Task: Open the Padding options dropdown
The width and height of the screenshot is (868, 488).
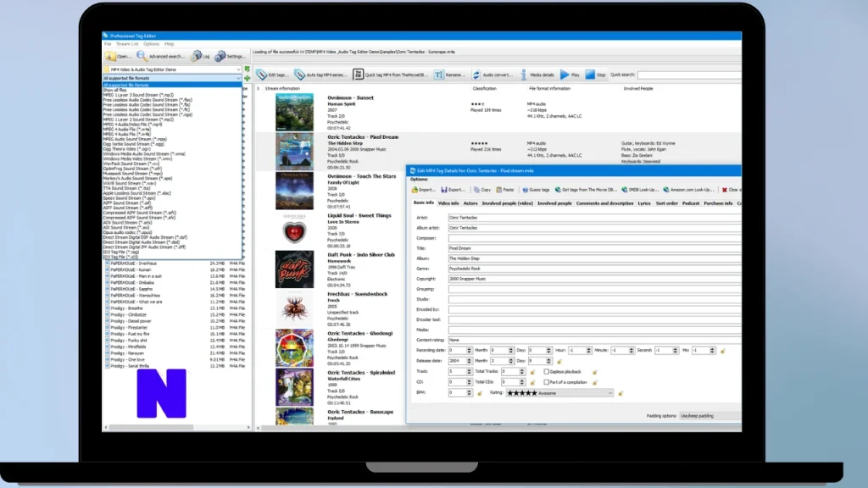Action: click(710, 416)
